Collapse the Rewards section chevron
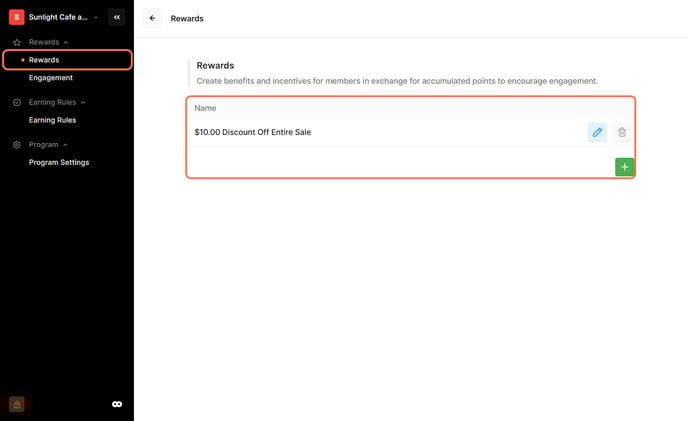The image size is (688, 421). (x=66, y=42)
